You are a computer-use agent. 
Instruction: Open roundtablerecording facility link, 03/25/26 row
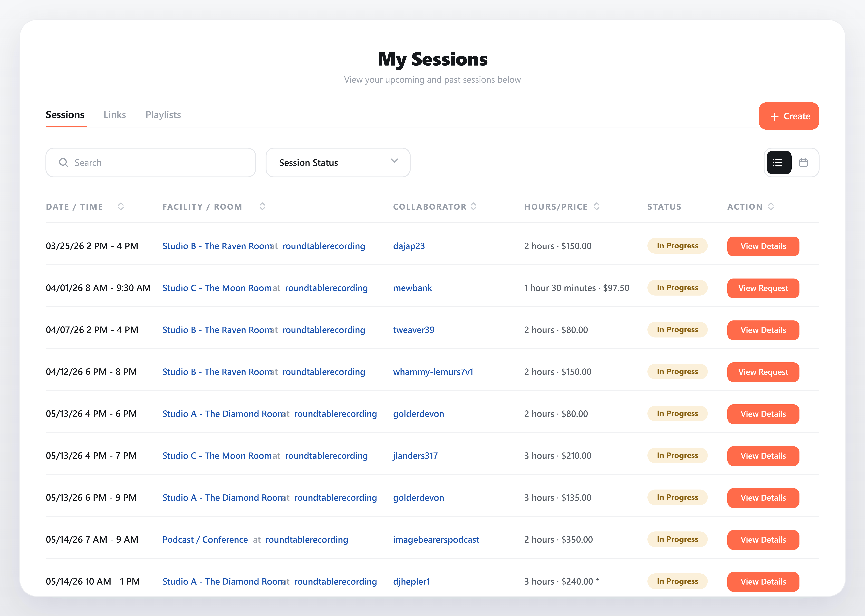point(324,246)
